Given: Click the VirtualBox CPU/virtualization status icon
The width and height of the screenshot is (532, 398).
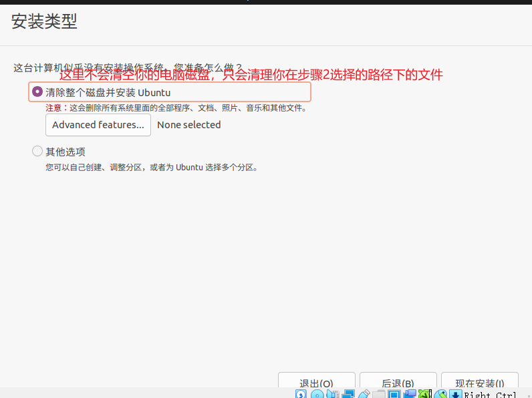Looking at the screenshot, I should pyautogui.click(x=425, y=394).
